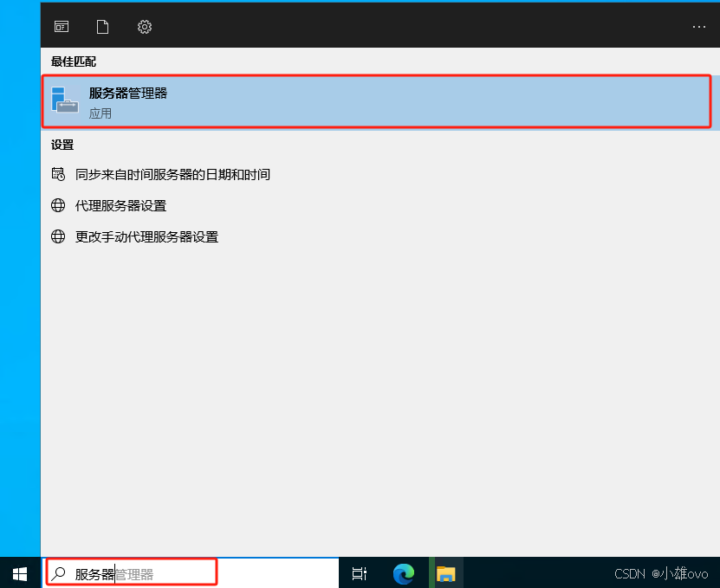The height and width of the screenshot is (588, 720).
Task: Click the 服务器管理器 toolbox app icon
Action: pyautogui.click(x=65, y=100)
